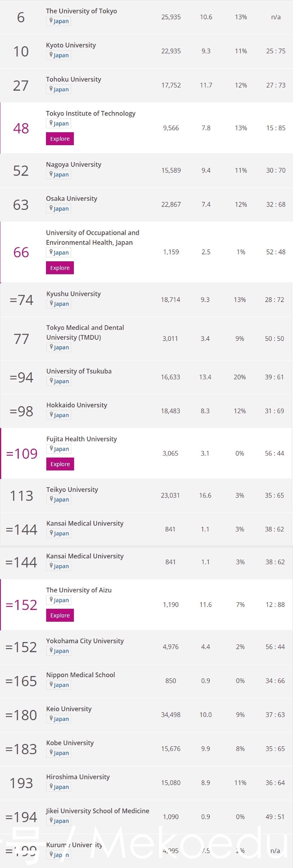Click the location pin under Hiroshima University

tap(51, 786)
